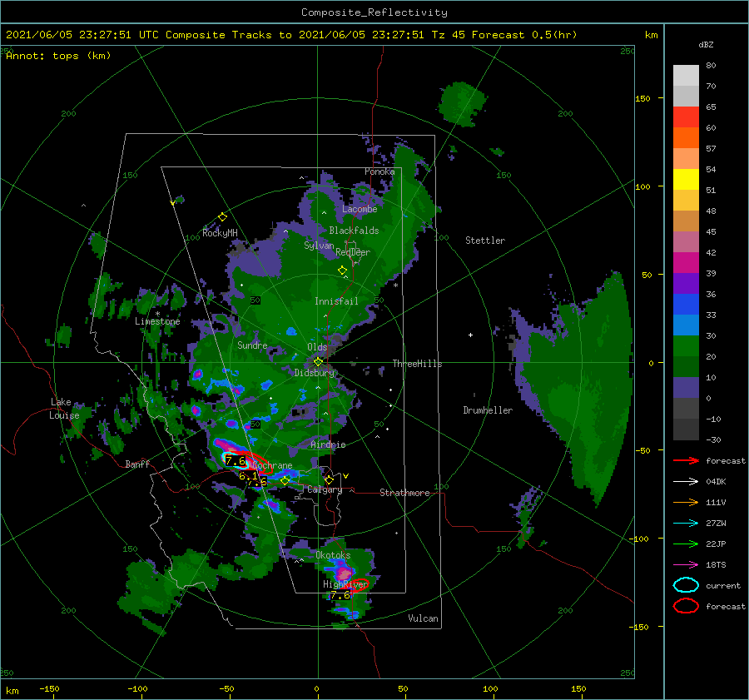This screenshot has width=749, height=700.
Task: Click the 'ThreeHills' city label
Action: coord(417,364)
